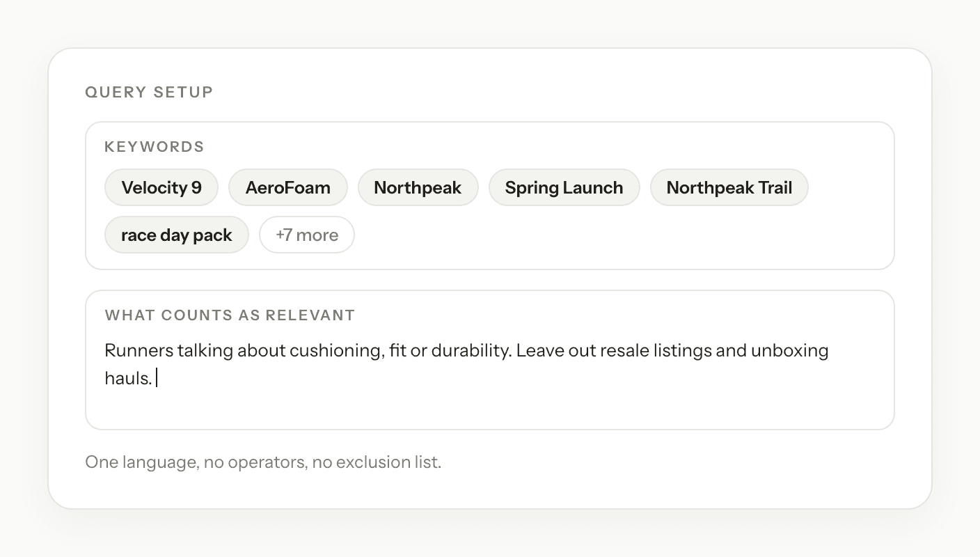Select the Velocity 9 keyword chip
The image size is (980, 557).
point(161,187)
